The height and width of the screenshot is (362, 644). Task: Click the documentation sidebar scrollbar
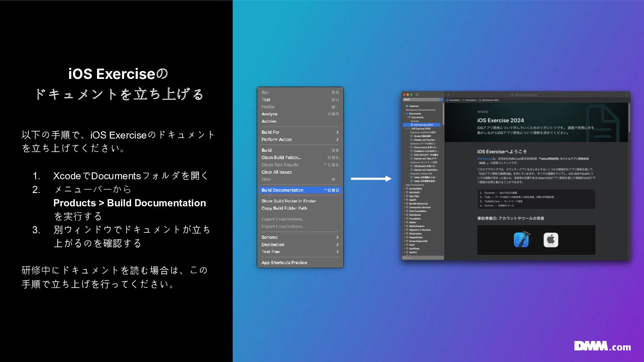443,114
